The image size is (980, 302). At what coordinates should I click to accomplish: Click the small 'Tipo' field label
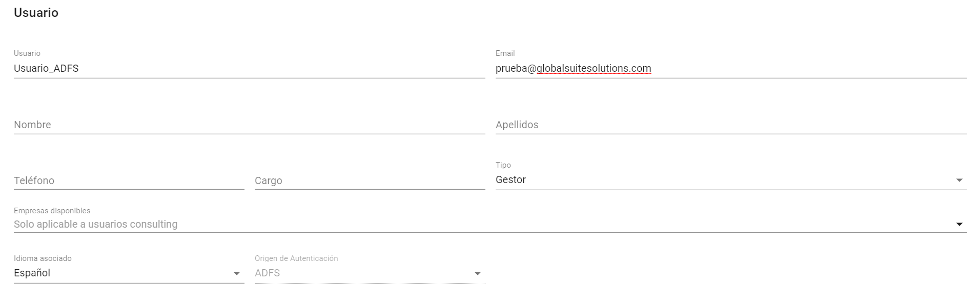[x=503, y=165]
